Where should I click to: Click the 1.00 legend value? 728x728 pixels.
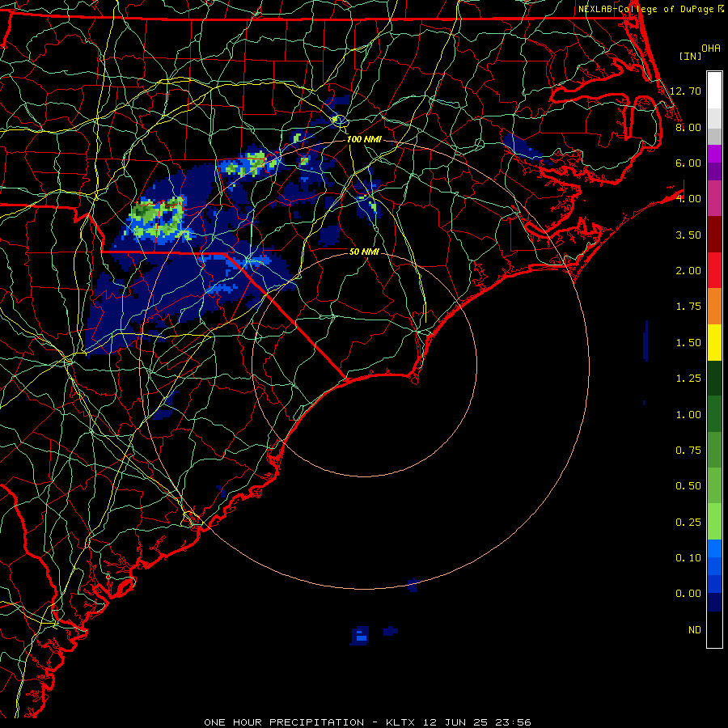(x=688, y=415)
